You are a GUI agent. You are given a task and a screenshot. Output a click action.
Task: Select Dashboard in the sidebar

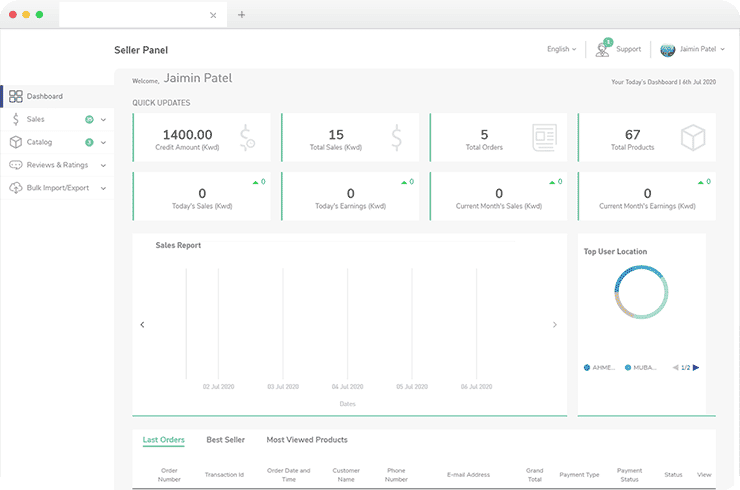point(44,96)
